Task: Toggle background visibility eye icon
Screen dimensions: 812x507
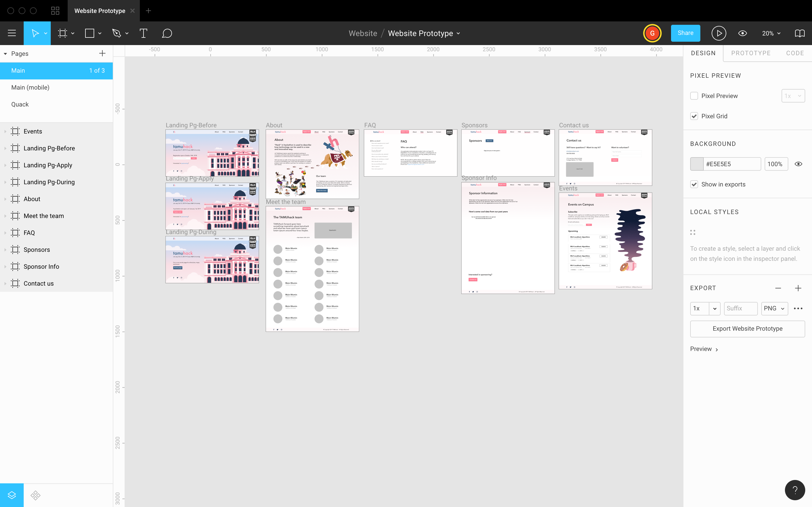Action: point(798,164)
